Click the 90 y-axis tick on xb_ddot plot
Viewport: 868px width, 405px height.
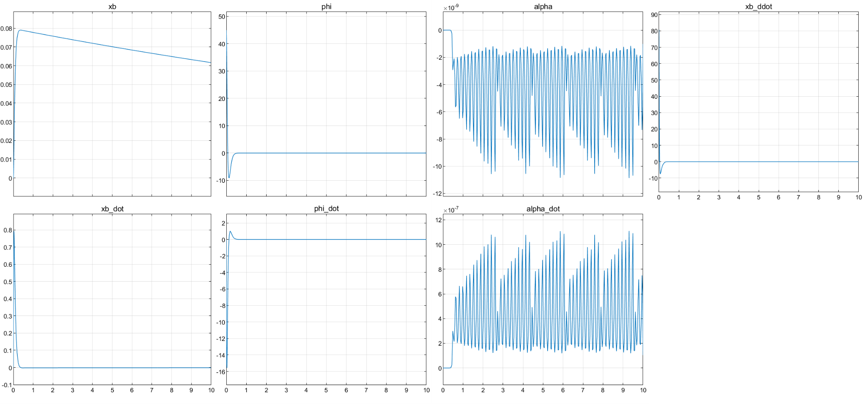654,15
